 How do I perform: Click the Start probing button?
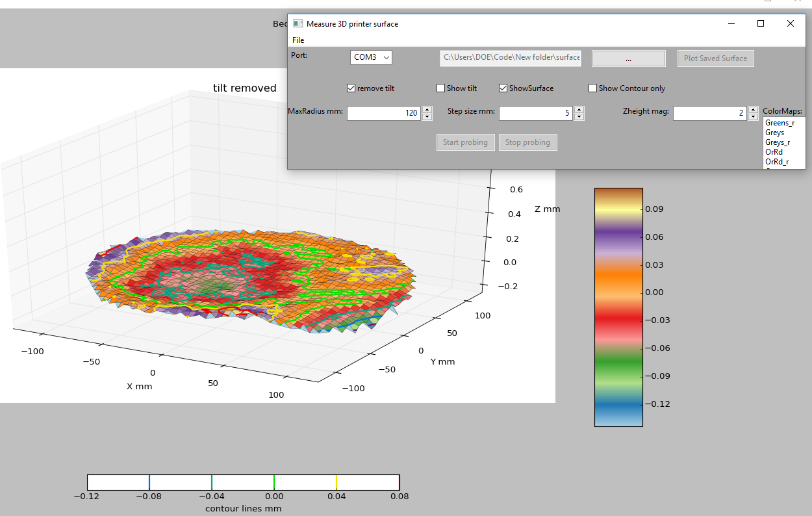click(465, 142)
